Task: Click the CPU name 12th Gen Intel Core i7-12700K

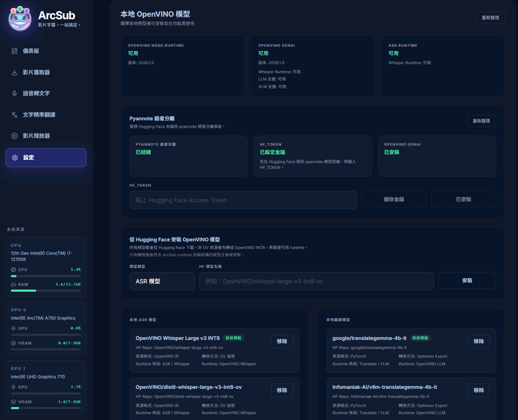Action: [42, 256]
